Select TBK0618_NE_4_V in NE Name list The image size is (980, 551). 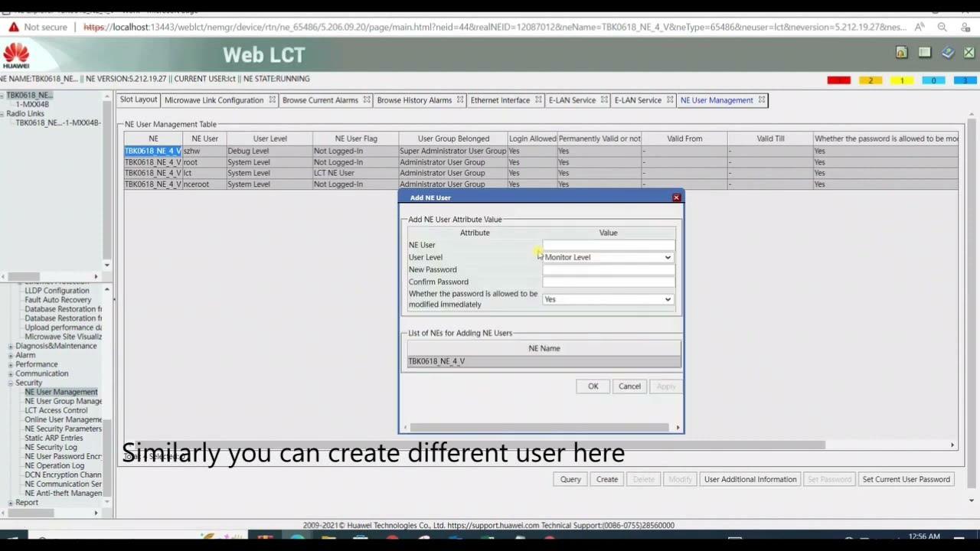544,361
